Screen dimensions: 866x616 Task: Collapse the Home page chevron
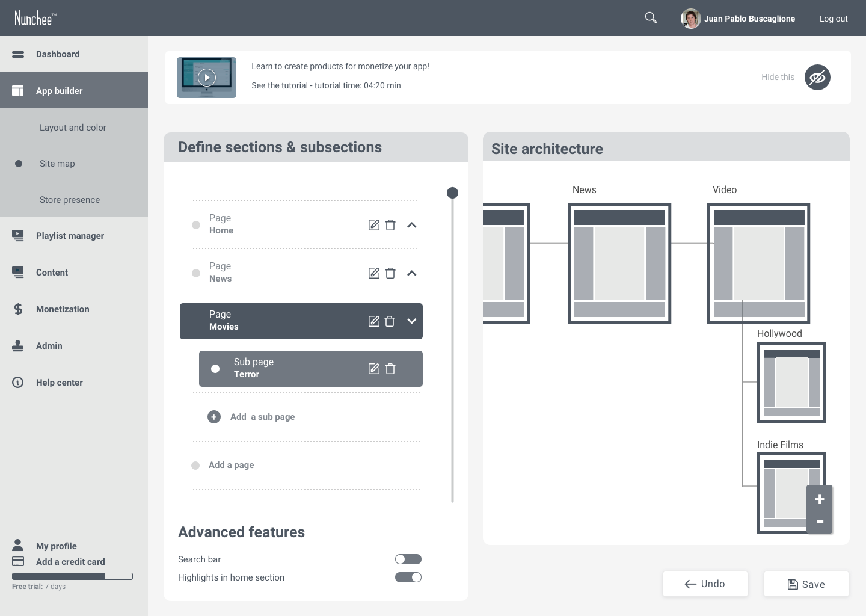click(412, 225)
